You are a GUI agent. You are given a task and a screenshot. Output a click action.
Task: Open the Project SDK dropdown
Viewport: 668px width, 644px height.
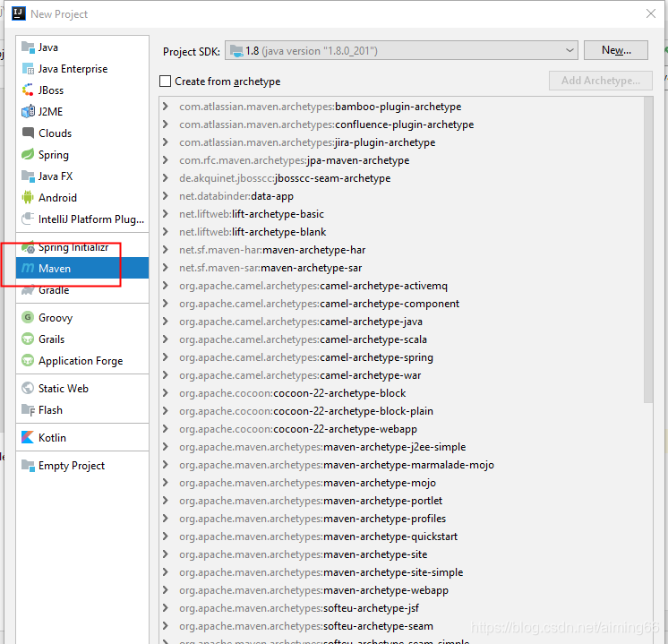[401, 51]
